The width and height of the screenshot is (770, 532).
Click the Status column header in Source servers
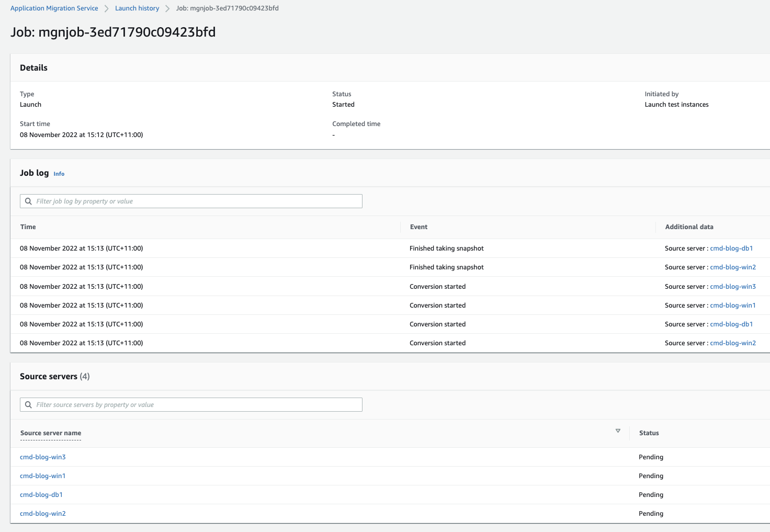(649, 433)
